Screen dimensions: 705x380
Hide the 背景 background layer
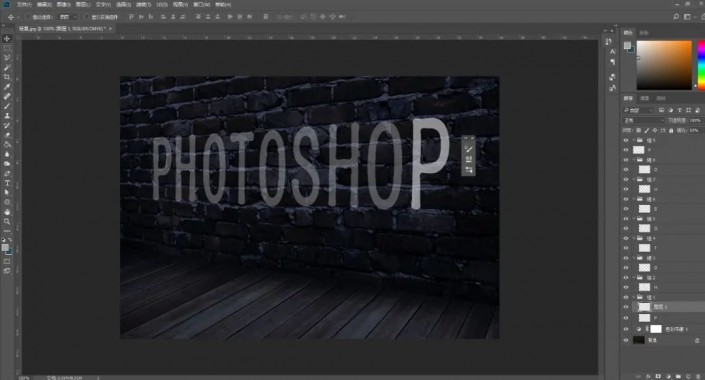pos(626,340)
